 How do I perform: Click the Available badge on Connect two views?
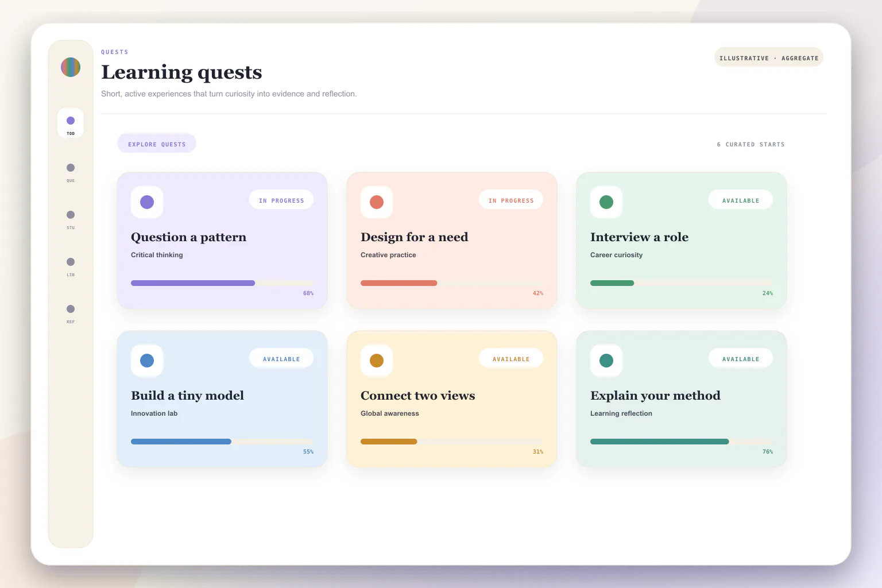(511, 358)
